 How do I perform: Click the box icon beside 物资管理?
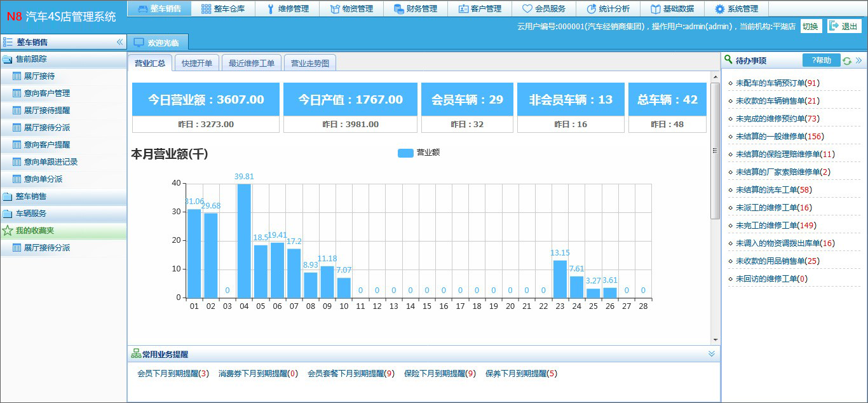pos(335,9)
